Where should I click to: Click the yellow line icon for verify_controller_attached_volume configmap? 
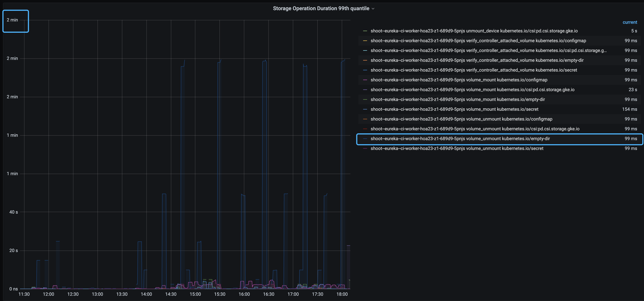pyautogui.click(x=365, y=40)
